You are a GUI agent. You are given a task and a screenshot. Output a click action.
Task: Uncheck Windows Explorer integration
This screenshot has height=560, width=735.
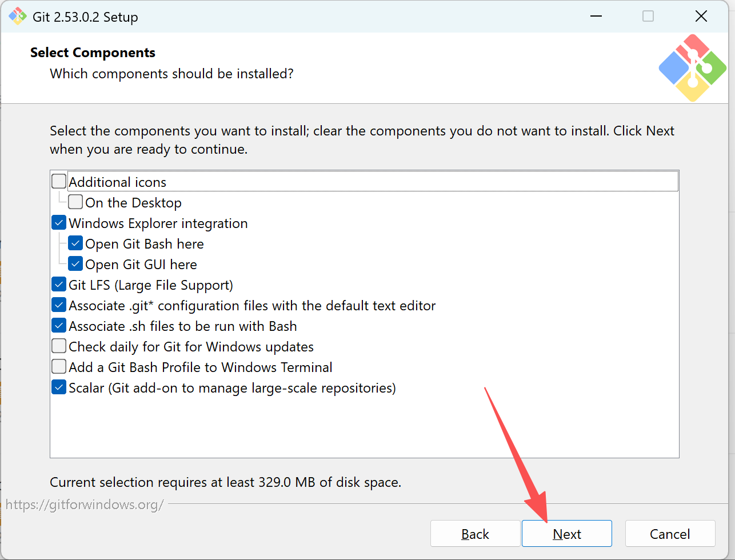tap(59, 223)
